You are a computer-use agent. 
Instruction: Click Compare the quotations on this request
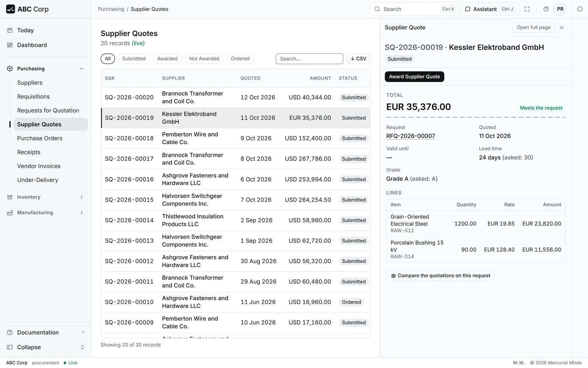[x=440, y=276]
